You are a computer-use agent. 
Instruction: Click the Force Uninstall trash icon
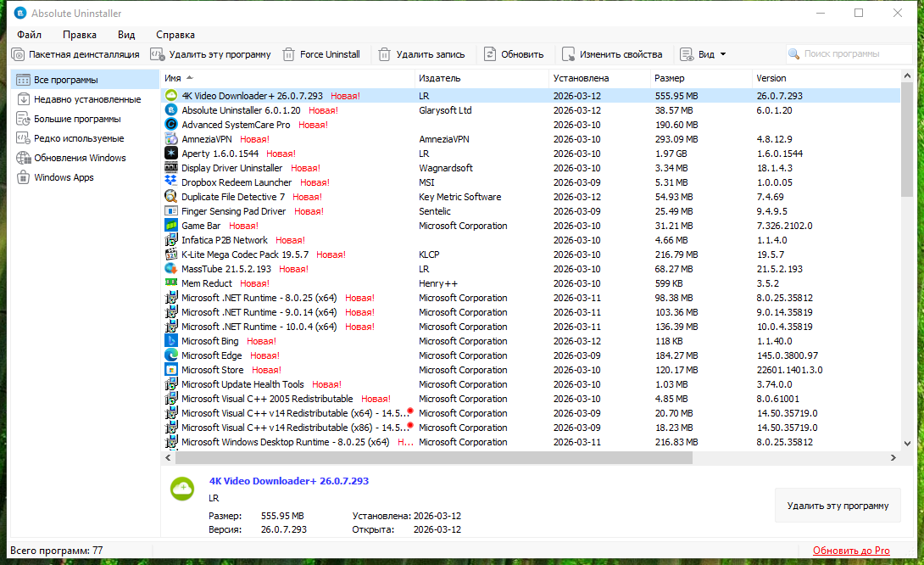tap(289, 54)
